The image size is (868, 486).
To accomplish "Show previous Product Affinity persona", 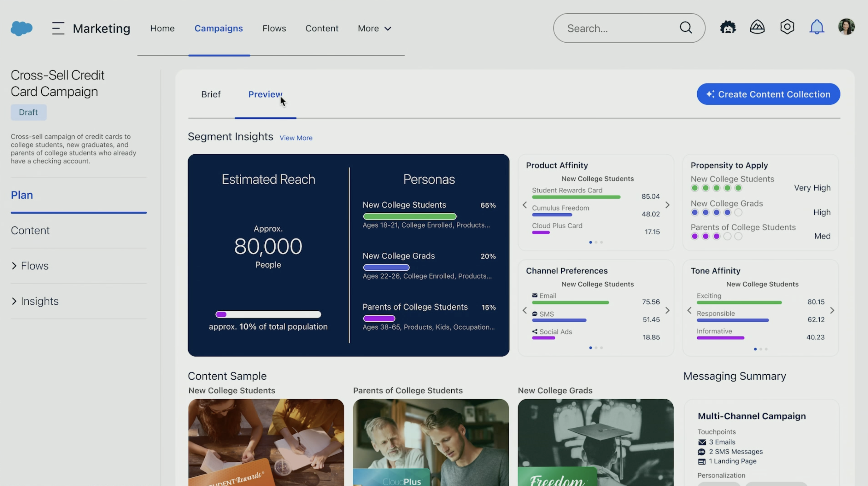I will (x=525, y=205).
